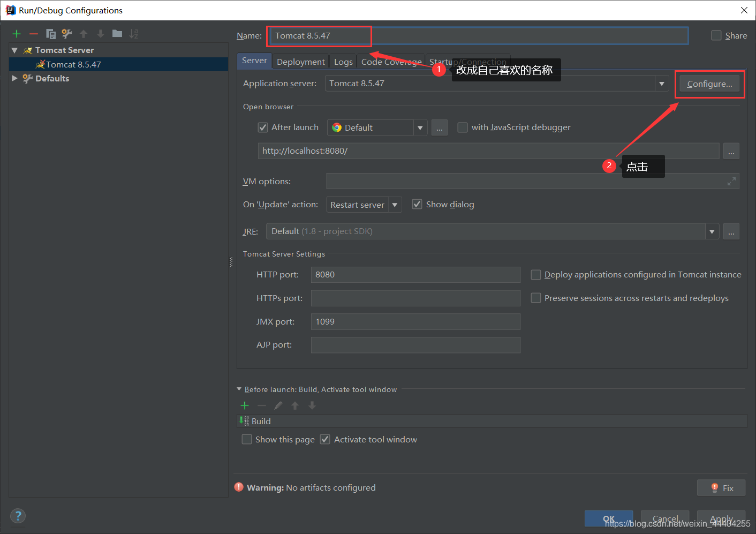Click the VM options input field
The image size is (756, 534).
pyautogui.click(x=533, y=181)
